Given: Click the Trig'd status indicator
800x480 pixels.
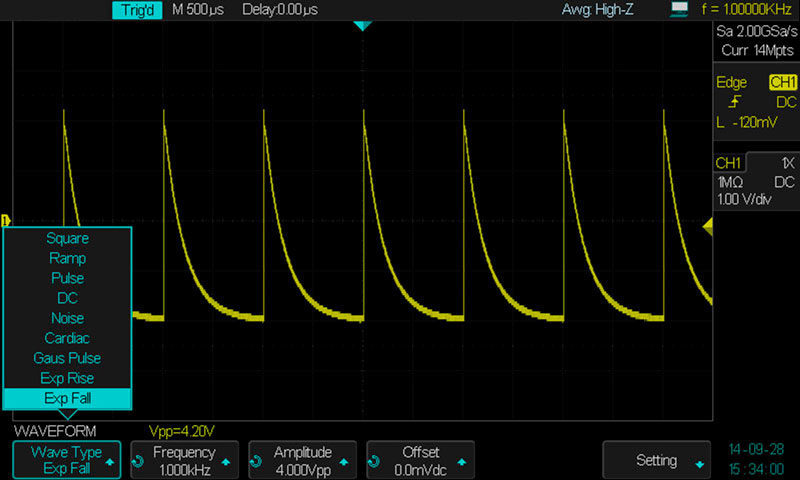Looking at the screenshot, I should tap(137, 10).
